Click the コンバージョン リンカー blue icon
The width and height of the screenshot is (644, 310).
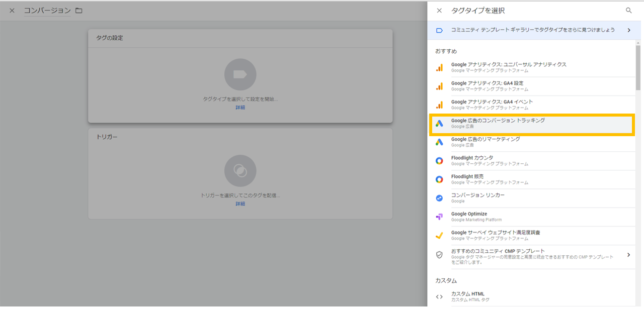pyautogui.click(x=439, y=198)
